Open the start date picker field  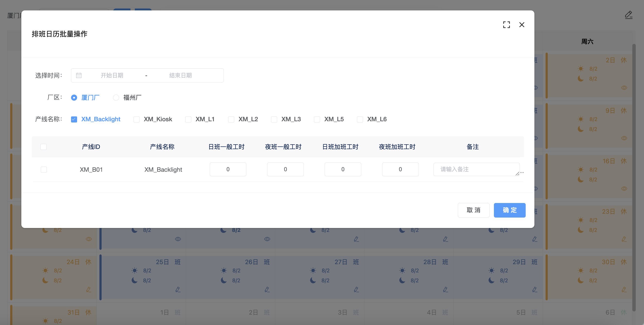[112, 75]
